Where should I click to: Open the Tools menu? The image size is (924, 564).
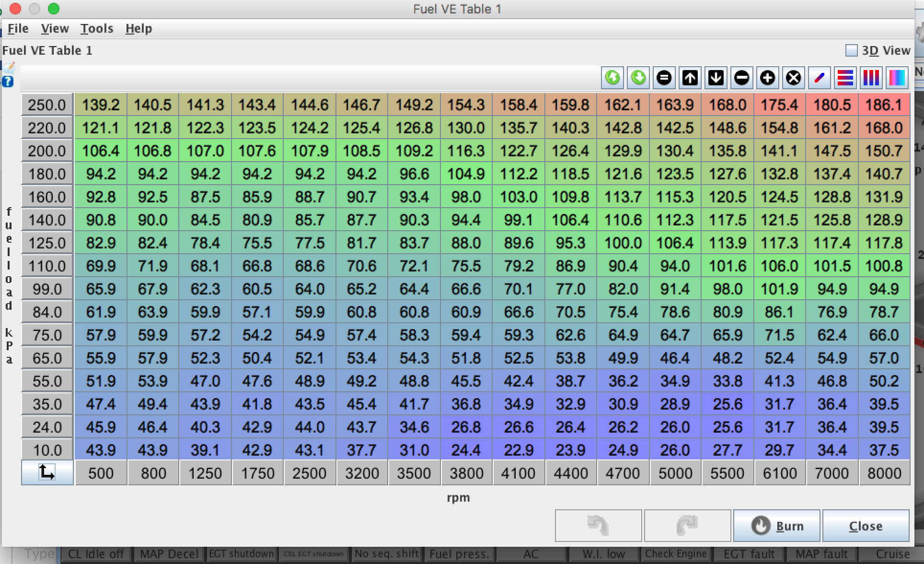coord(96,29)
